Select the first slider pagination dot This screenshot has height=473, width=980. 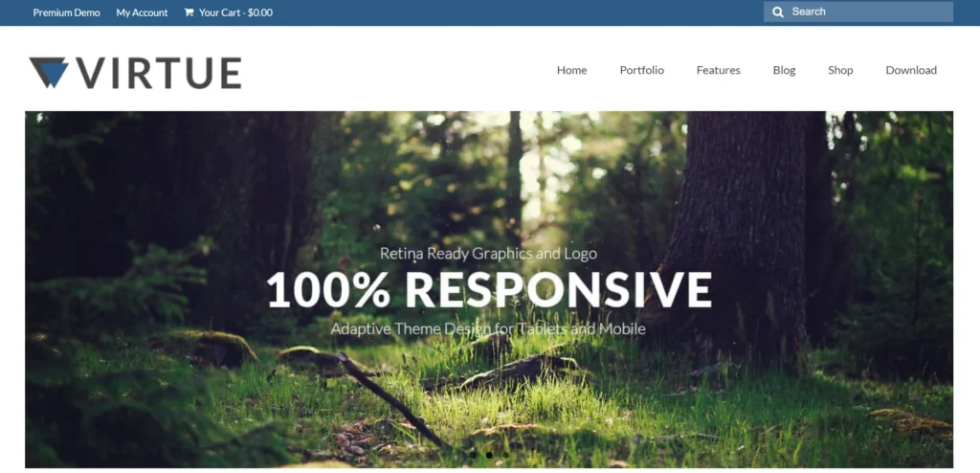pos(473,455)
